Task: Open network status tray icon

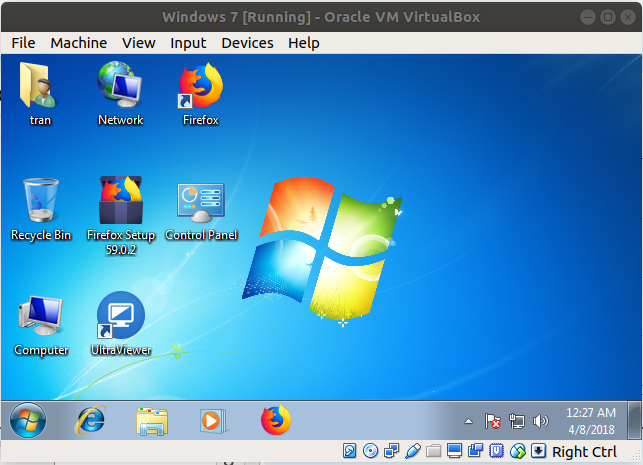Action: click(517, 421)
